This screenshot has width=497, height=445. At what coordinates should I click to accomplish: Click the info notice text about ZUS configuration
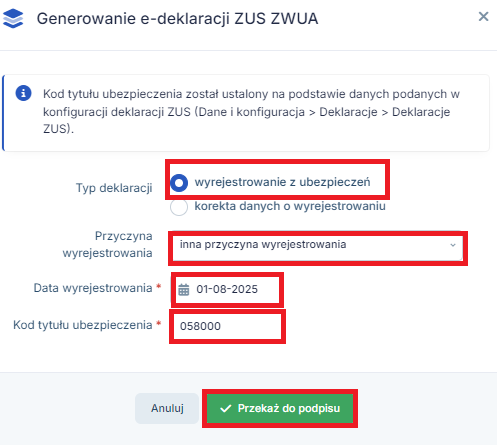coord(251,111)
